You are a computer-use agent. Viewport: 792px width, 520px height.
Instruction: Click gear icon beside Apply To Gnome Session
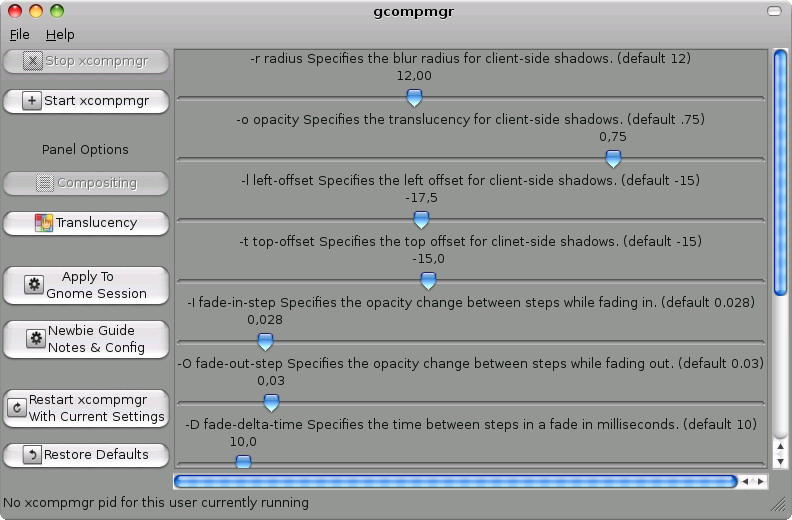point(34,285)
